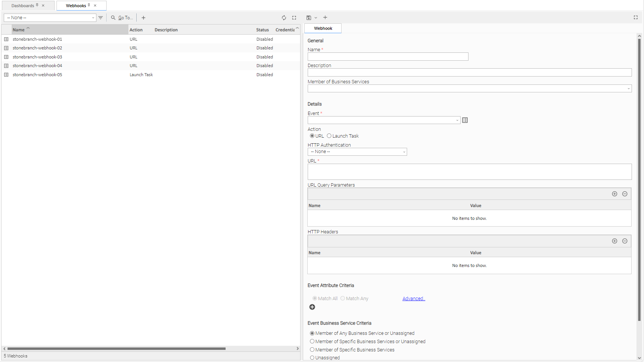Click the Go To... button
644x362 pixels.
pyautogui.click(x=122, y=18)
